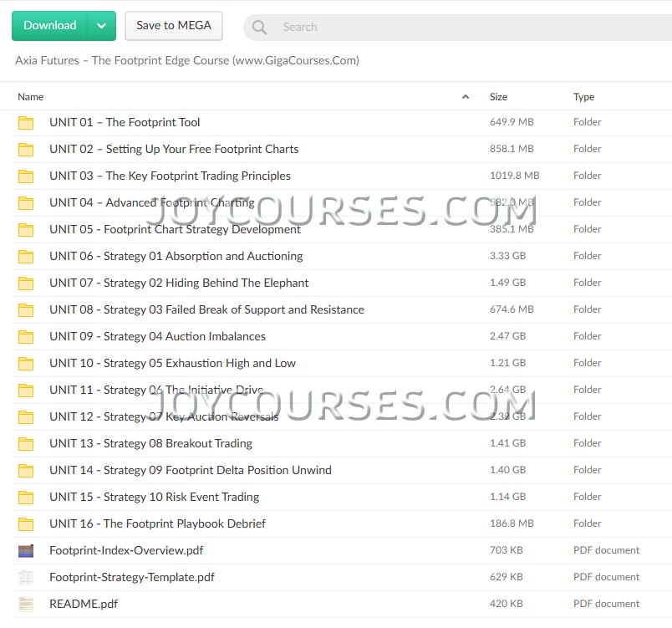The width and height of the screenshot is (672, 628).
Task: Click folder icon of UNIT 10 row
Action: point(26,363)
